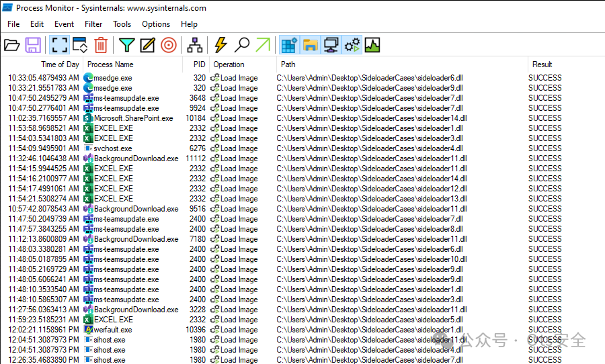Image resolution: width=605 pixels, height=364 pixels.
Task: Click the Open file toolbar icon
Action: 12,45
